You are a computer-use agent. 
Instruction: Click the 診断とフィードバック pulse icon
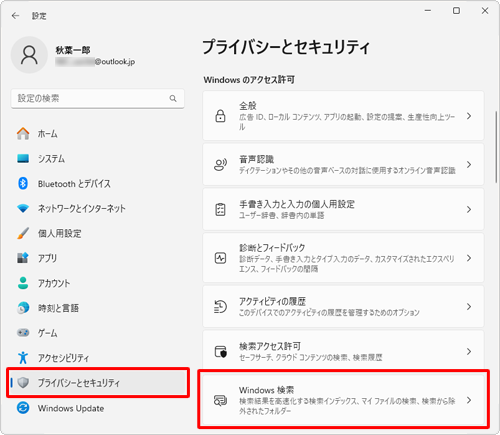[220, 258]
